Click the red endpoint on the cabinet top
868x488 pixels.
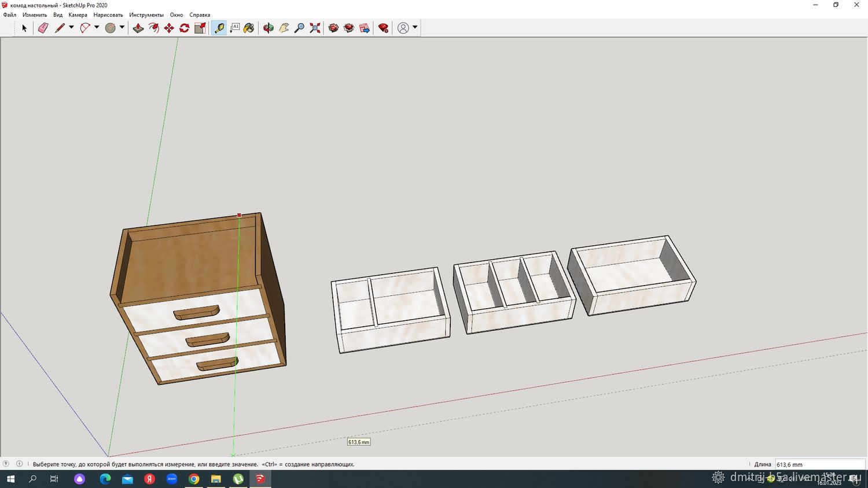239,215
